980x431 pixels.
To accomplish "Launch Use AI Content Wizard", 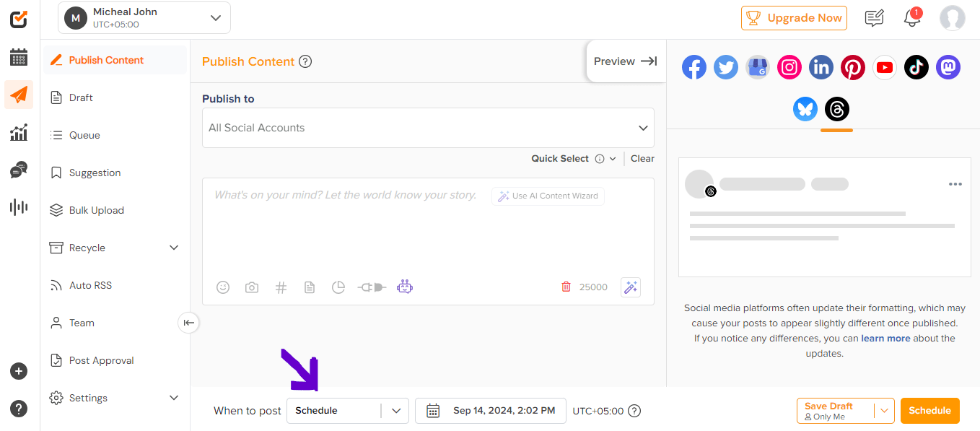I will click(x=548, y=196).
